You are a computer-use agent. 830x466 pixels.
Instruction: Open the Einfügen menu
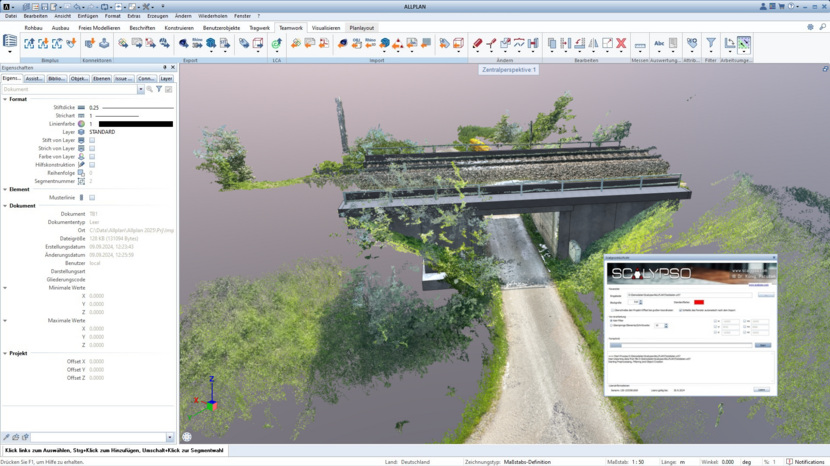(87, 16)
